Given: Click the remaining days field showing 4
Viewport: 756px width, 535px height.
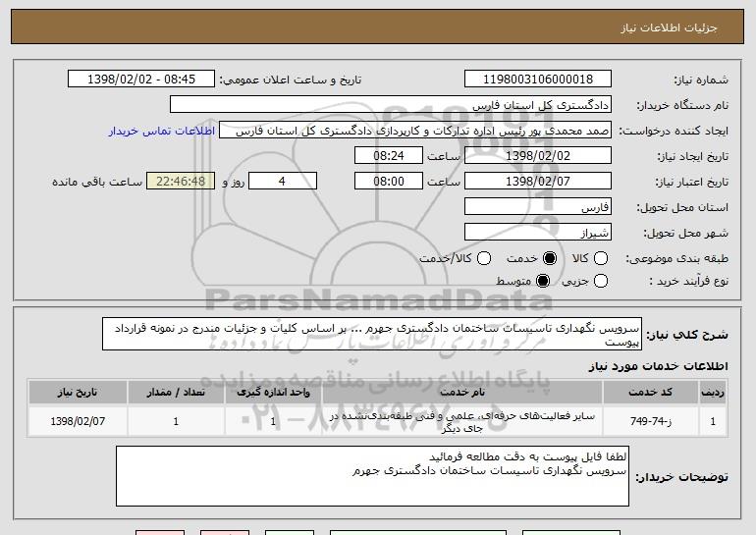Looking at the screenshot, I should (283, 182).
